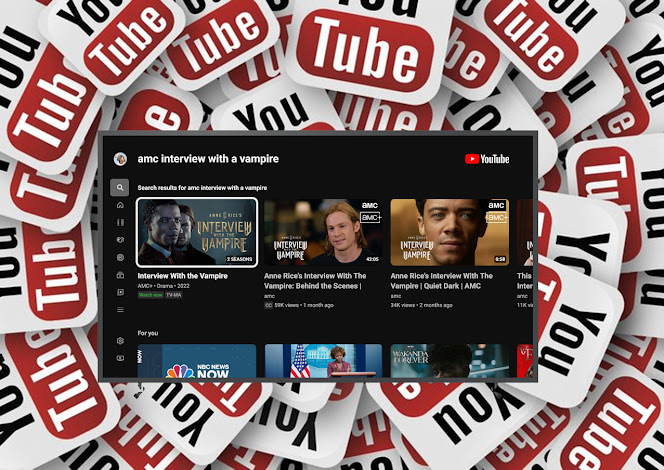
Task: Click 'amc interview with a vampire' search query
Action: coord(208,159)
